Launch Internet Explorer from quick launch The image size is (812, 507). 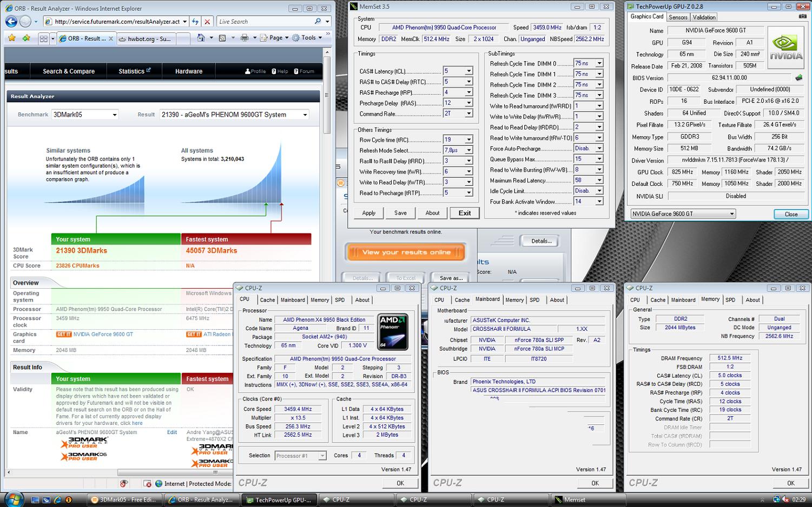pos(57,500)
